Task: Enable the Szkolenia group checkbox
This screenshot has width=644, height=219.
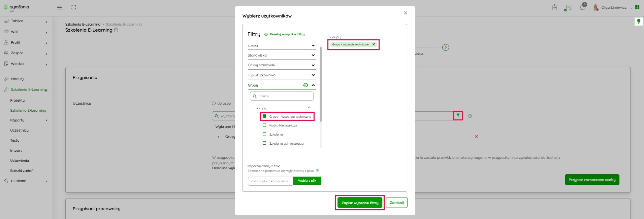Action: pyautogui.click(x=264, y=134)
